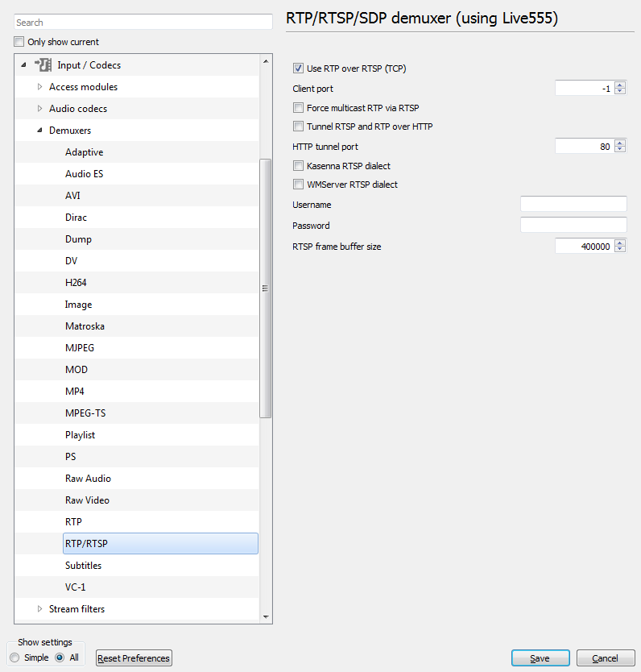Expand the Stream filters tree node
641x672 pixels.
click(39, 609)
